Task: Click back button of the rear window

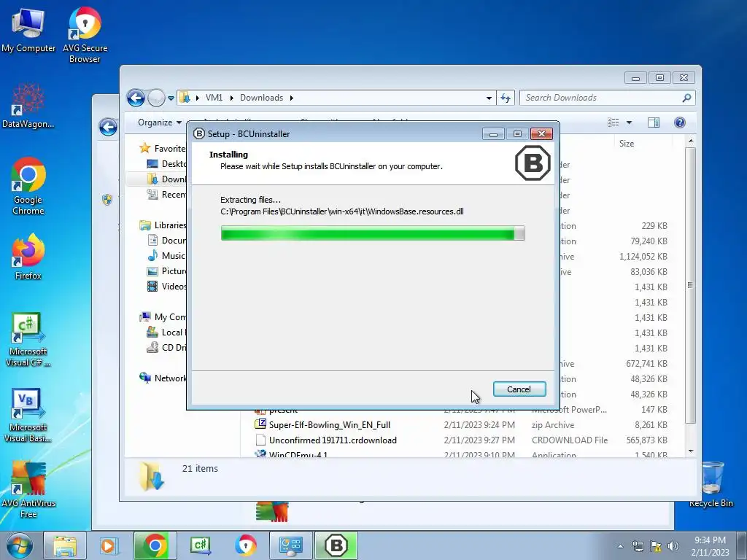Action: point(108,127)
